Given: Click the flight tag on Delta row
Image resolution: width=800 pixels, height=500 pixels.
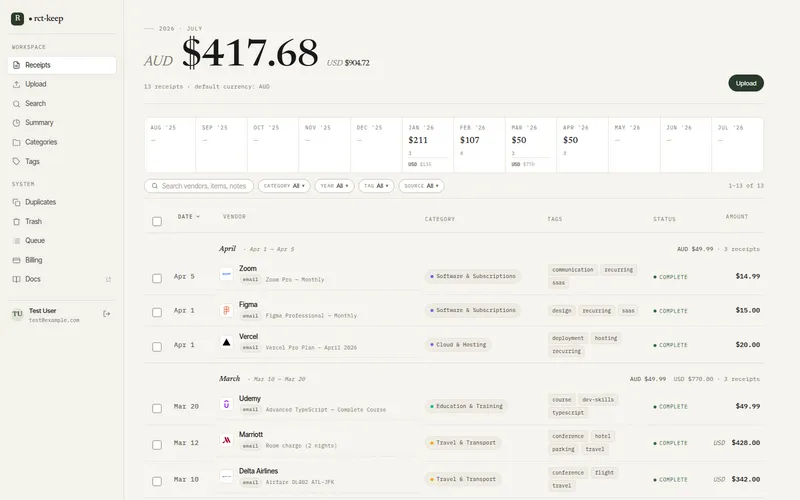Looking at the screenshot, I should pyautogui.click(x=604, y=473).
